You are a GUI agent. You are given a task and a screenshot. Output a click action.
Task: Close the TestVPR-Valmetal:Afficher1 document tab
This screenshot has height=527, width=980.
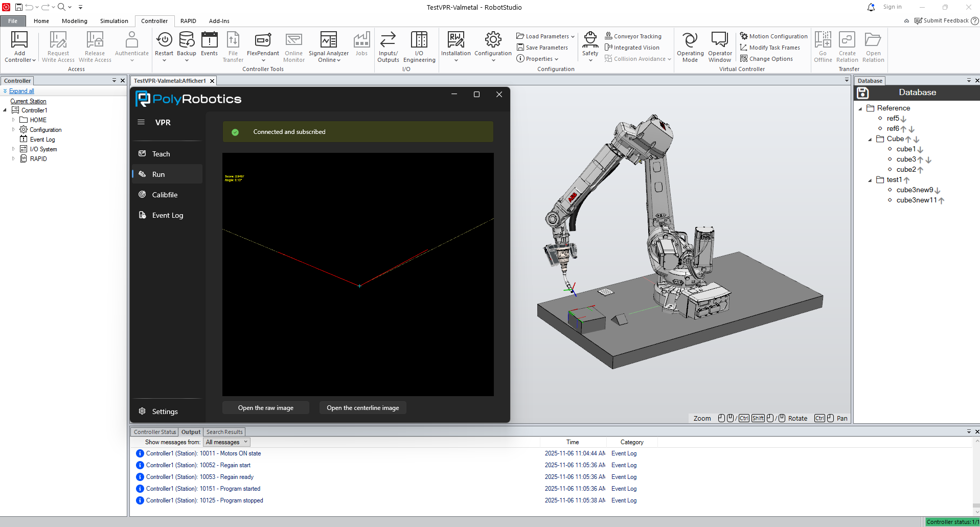click(212, 81)
